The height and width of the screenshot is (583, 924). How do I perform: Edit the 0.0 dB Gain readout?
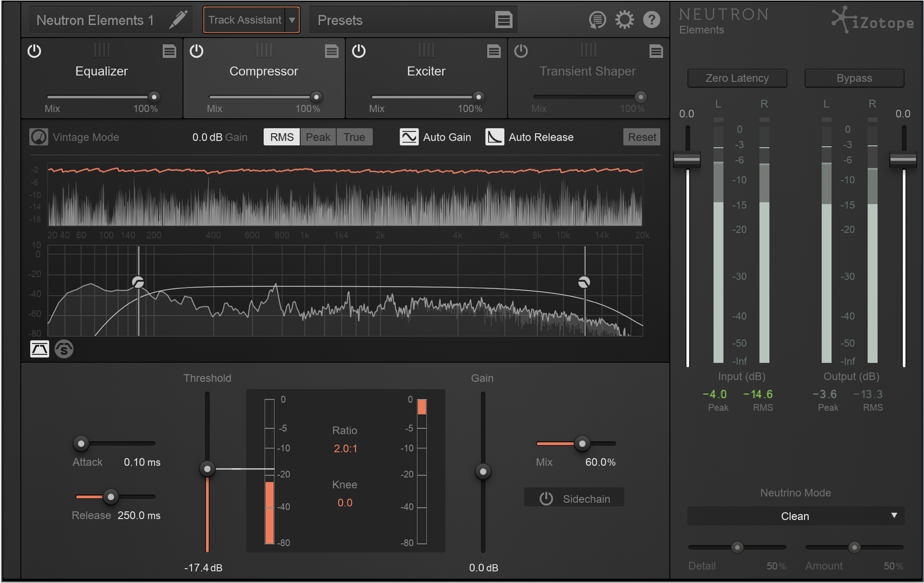click(207, 137)
